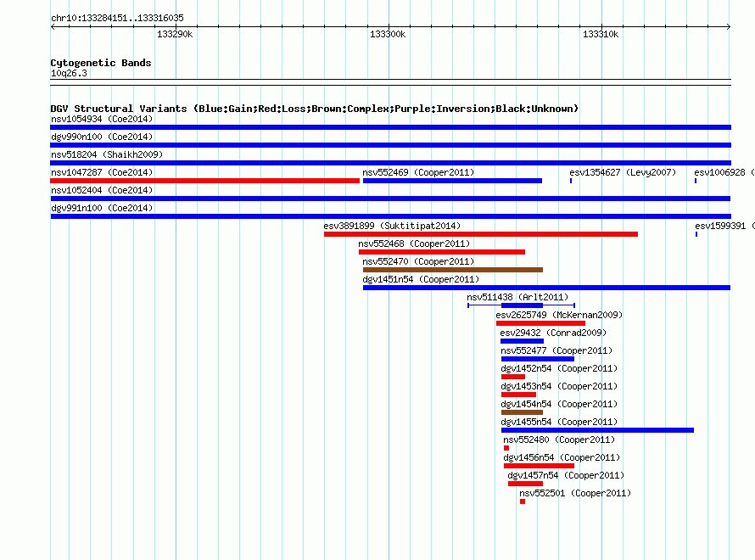Open the dgv1455n54 (Cooper2011) label

click(559, 422)
